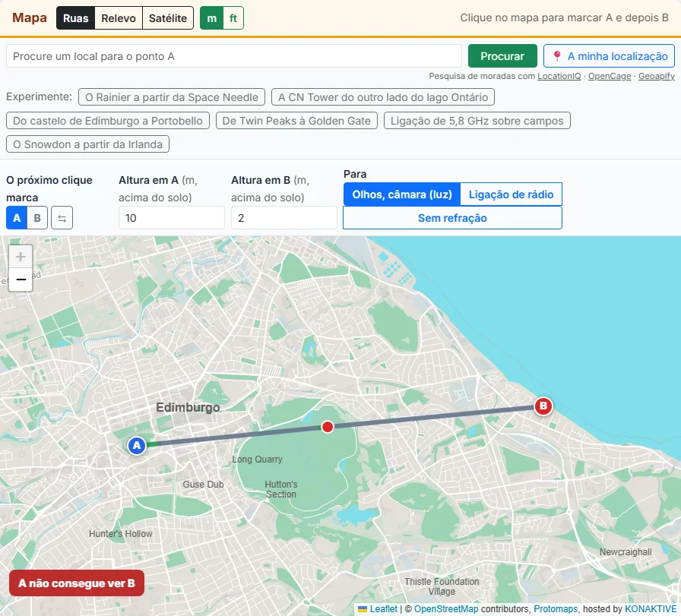
Task: Focus the 'Procure um local' search field
Action: pyautogui.click(x=233, y=56)
